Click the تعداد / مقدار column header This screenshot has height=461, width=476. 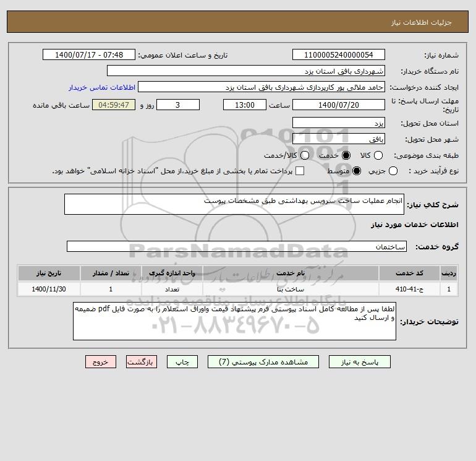click(111, 273)
